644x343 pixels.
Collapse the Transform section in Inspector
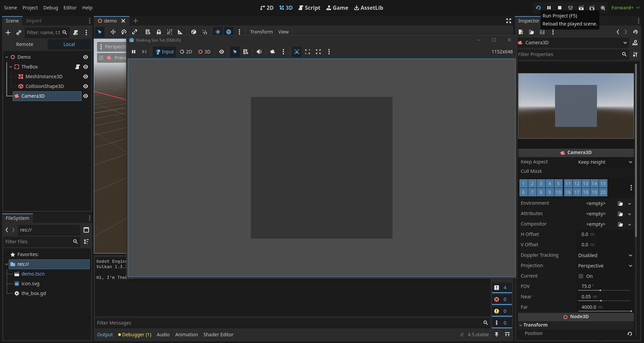coord(535,325)
